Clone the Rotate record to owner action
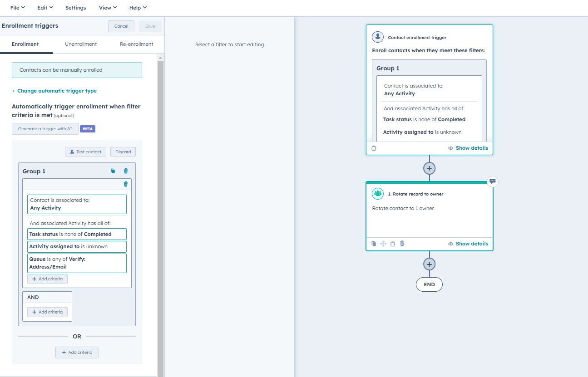Screen dimensions: 588x377 [x=374, y=244]
